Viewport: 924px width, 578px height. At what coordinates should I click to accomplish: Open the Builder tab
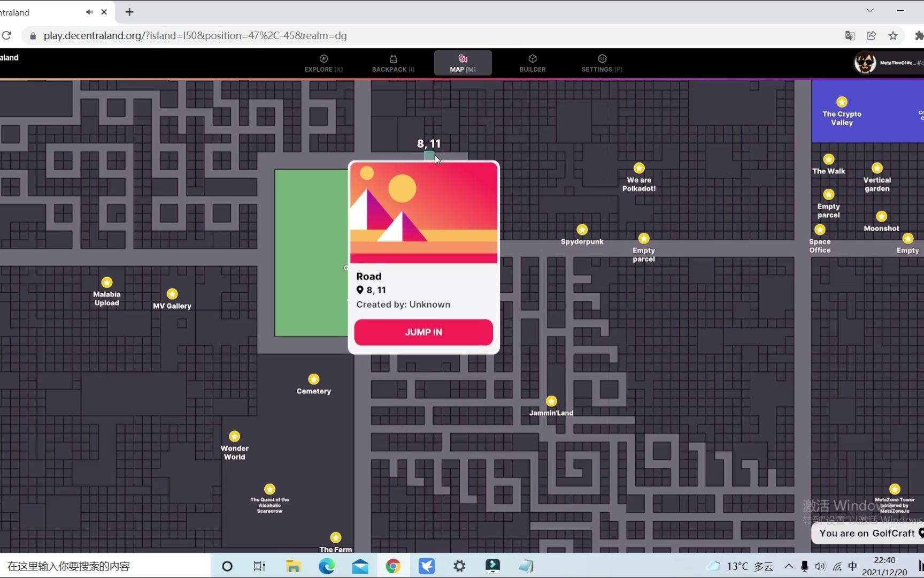533,63
